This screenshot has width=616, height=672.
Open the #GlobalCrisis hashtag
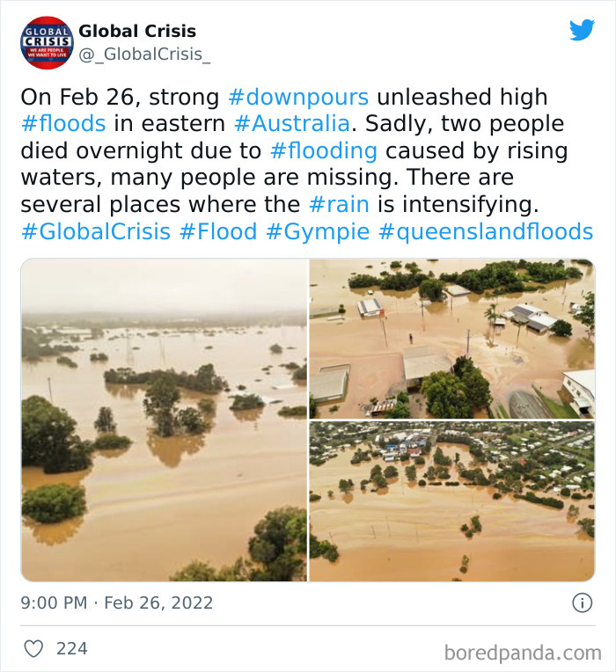point(95,233)
